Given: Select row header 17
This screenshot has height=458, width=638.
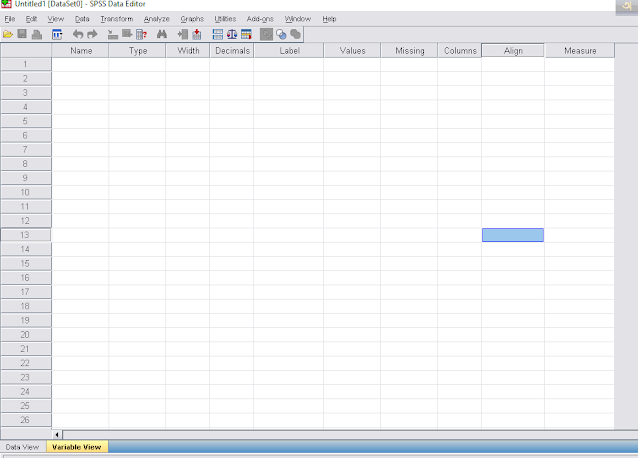Looking at the screenshot, I should point(26,292).
